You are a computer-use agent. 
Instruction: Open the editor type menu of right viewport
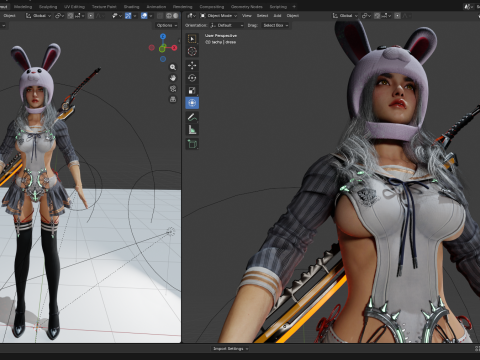click(192, 16)
